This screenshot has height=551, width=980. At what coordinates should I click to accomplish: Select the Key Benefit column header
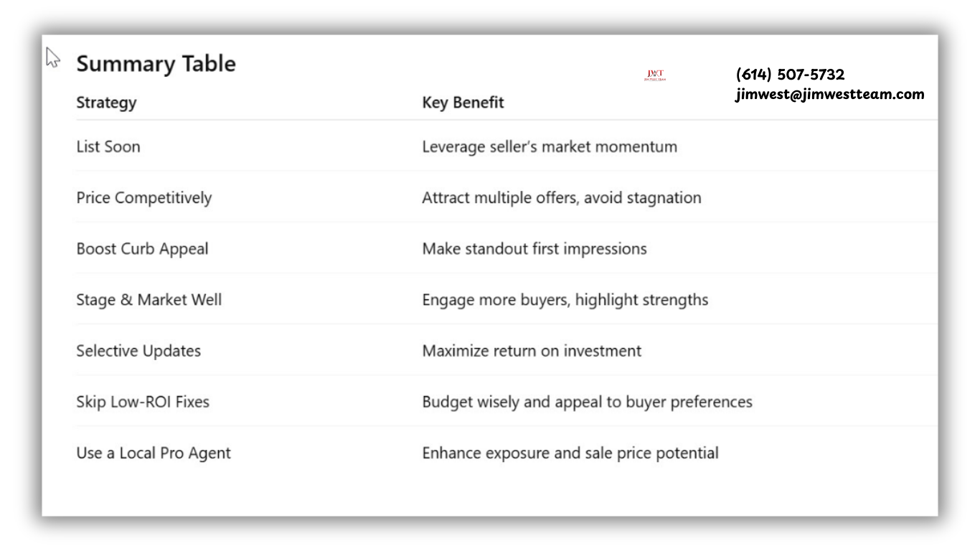click(x=463, y=103)
